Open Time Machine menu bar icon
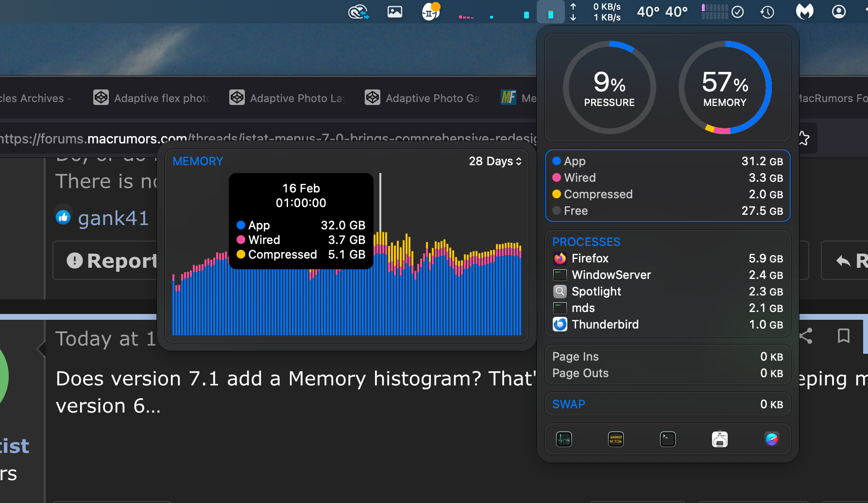 coord(767,12)
